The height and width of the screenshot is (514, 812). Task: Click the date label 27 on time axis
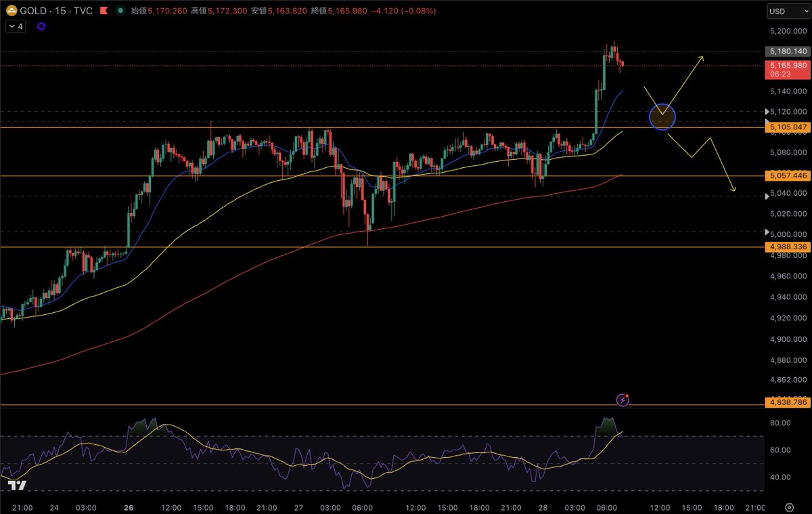pyautogui.click(x=298, y=507)
